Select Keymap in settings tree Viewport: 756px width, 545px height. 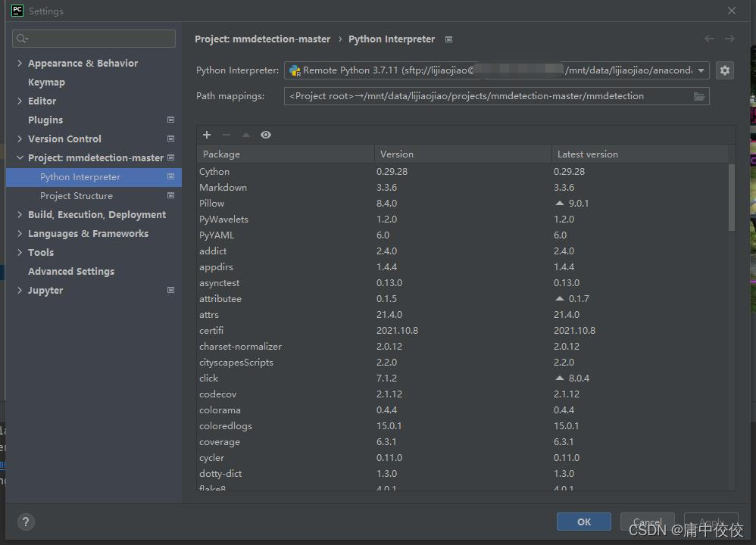coord(46,82)
